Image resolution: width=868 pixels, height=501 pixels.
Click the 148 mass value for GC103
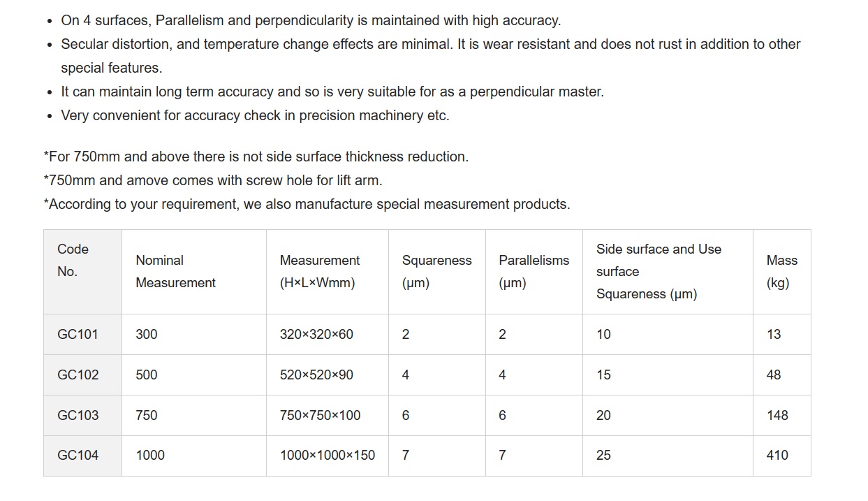[x=777, y=415]
